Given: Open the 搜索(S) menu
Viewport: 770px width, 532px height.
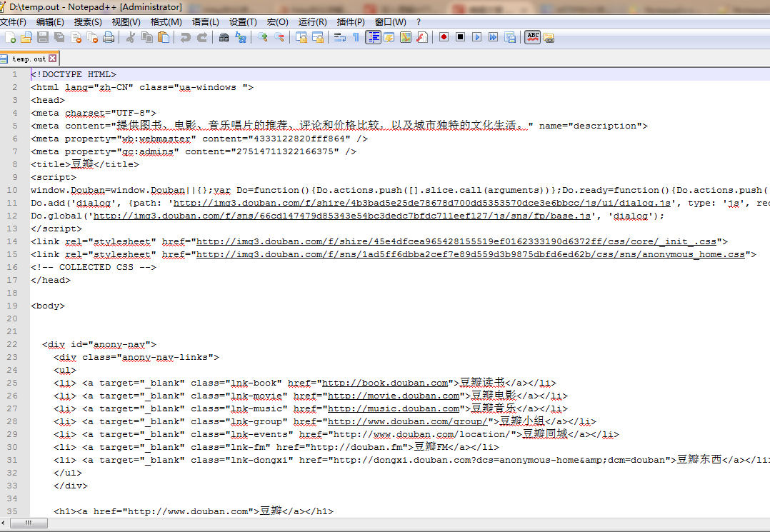Looking at the screenshot, I should (88, 21).
